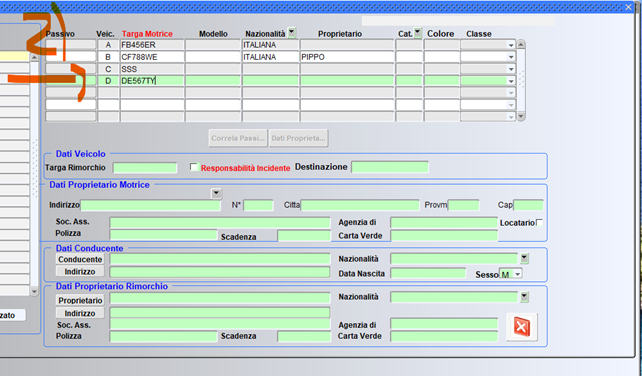
Task: Click the Conducente button
Action: (80, 259)
